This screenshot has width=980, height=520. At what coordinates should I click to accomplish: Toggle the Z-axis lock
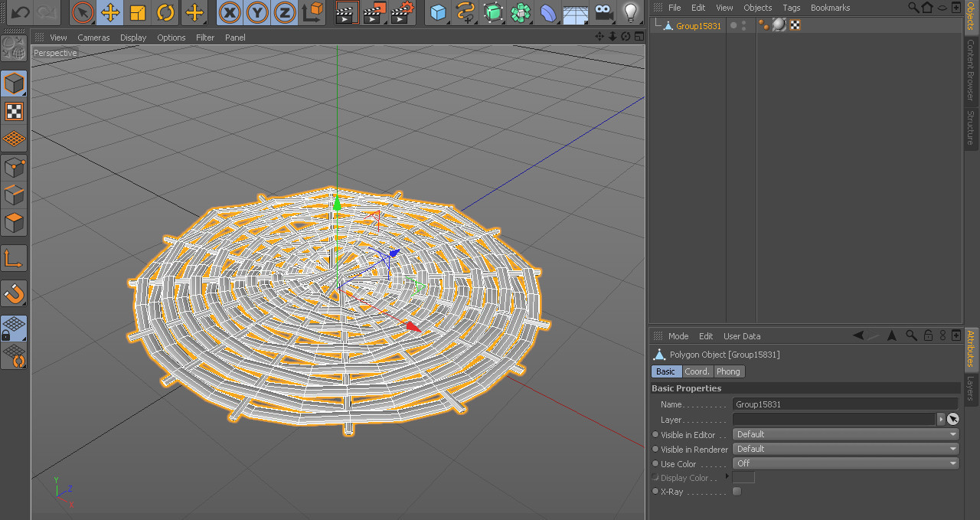click(x=285, y=12)
